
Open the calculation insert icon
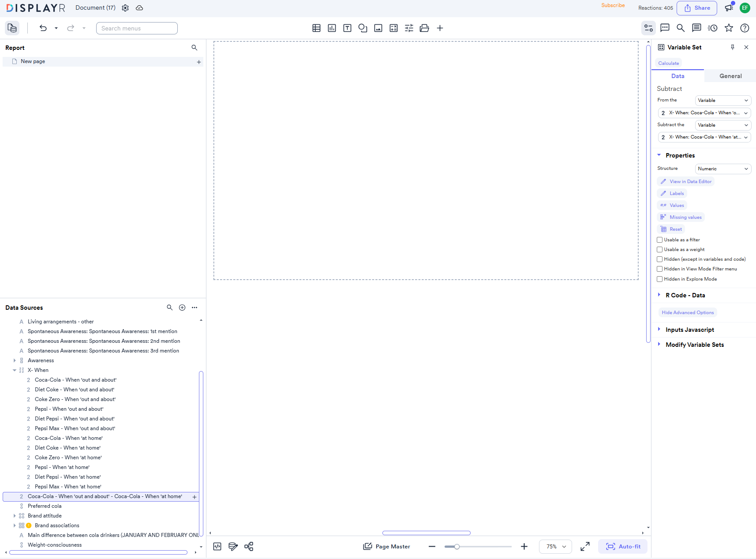point(393,28)
